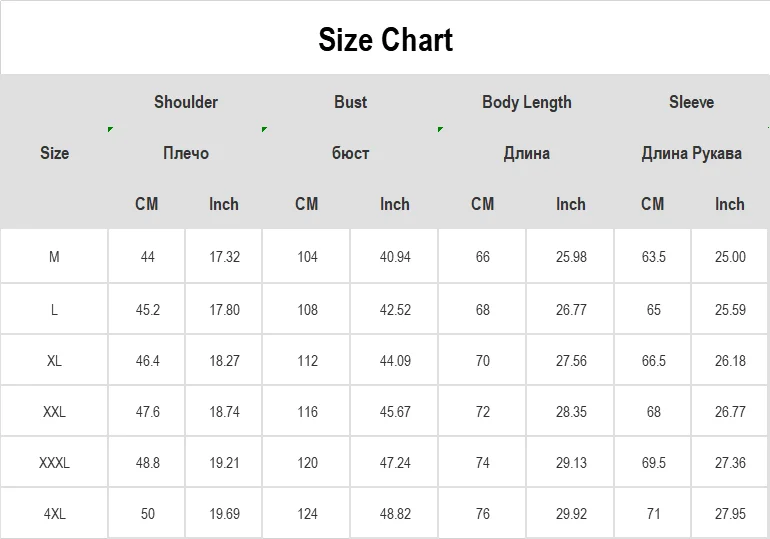Click the Body Length column header
Image resolution: width=770 pixels, height=539 pixels.
point(526,102)
